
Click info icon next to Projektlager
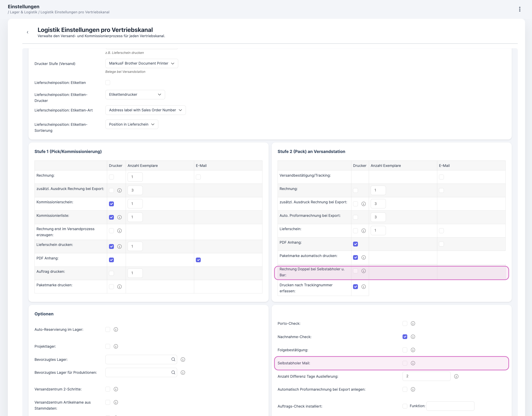pos(116,346)
